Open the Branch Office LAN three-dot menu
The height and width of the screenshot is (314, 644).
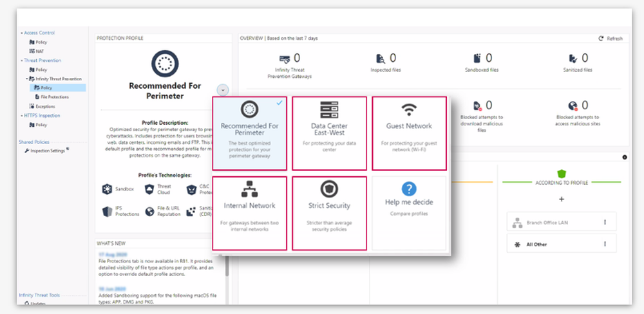pos(605,222)
